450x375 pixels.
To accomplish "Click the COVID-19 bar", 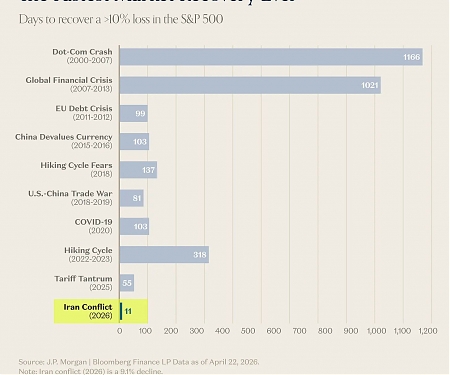I will [x=134, y=227].
